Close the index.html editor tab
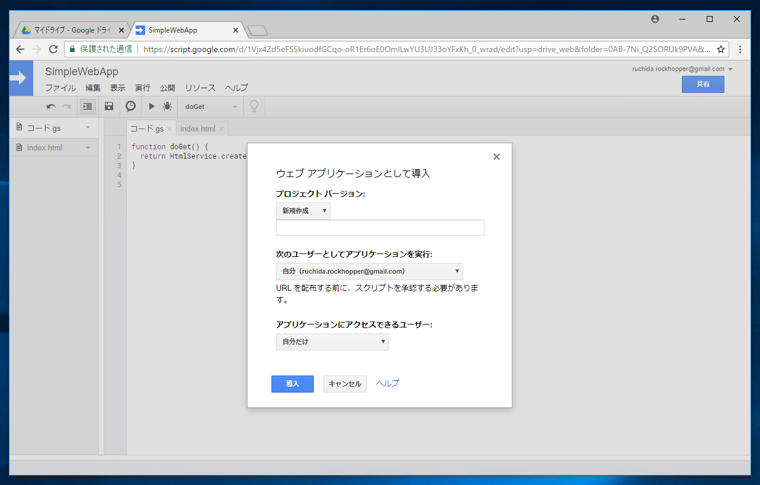 [x=221, y=129]
